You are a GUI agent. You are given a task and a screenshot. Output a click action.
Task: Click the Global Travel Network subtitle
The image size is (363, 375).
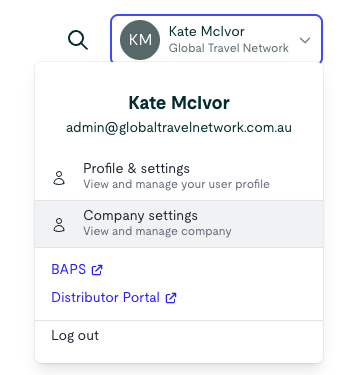click(x=229, y=48)
